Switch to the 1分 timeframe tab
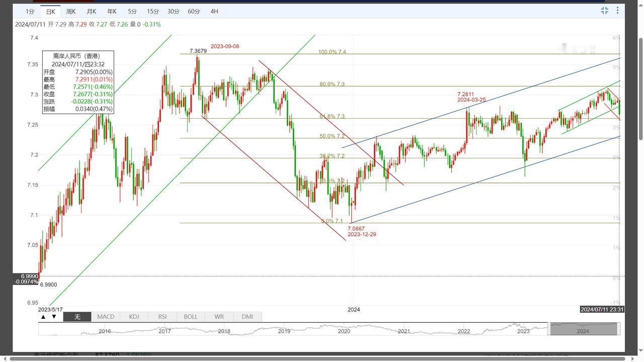Screen dimensions: 644x362 click(x=30, y=11)
